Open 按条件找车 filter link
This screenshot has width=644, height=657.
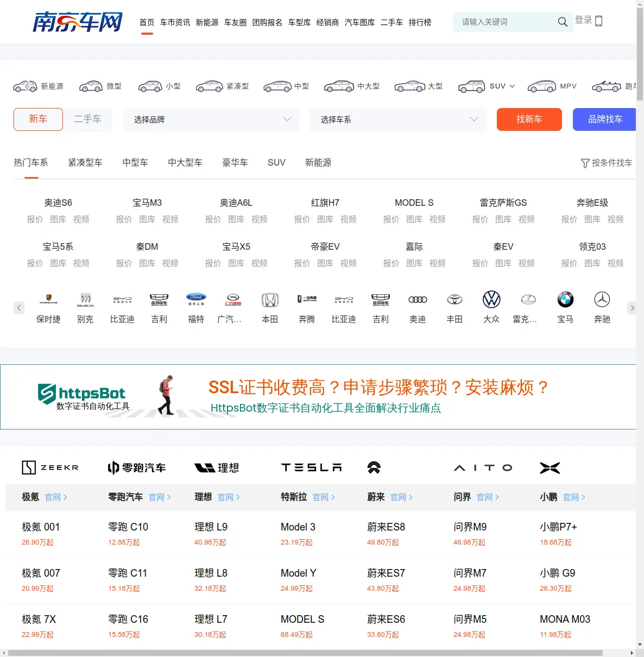tap(607, 163)
